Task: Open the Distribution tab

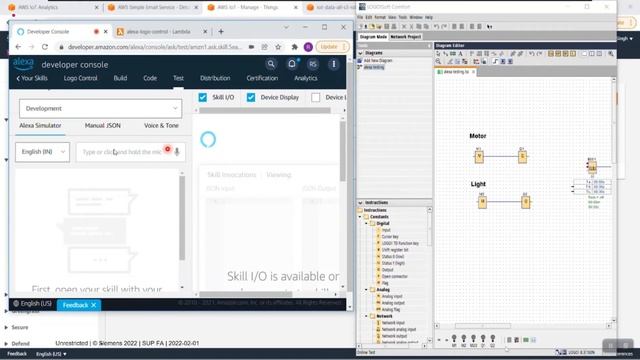Action: tap(215, 78)
